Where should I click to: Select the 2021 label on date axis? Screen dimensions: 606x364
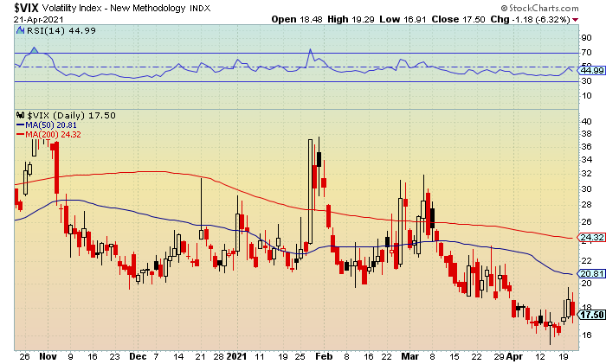236,356
